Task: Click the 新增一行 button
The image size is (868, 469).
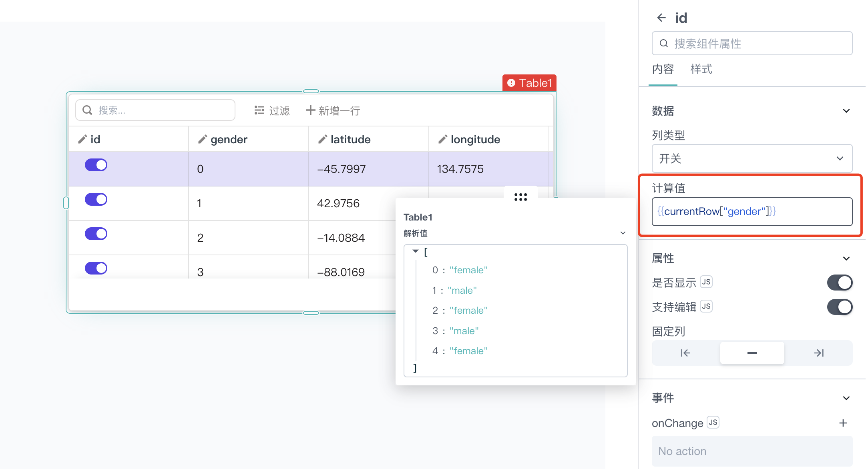Action: 333,110
